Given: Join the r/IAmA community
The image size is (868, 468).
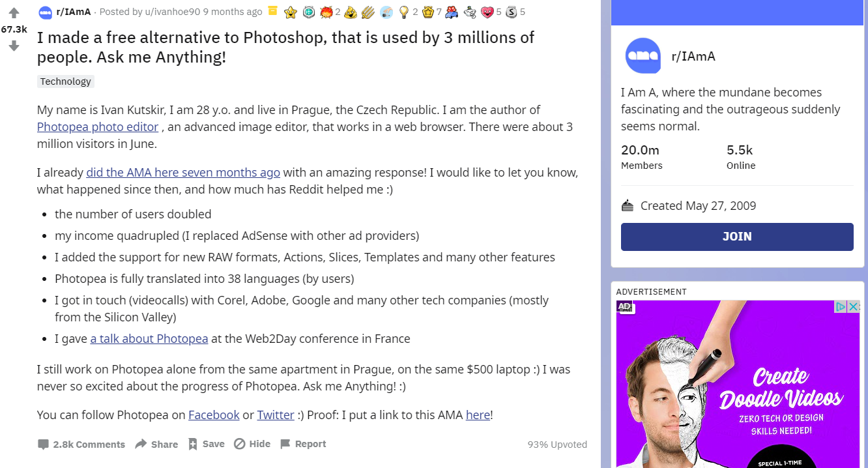Looking at the screenshot, I should point(737,237).
